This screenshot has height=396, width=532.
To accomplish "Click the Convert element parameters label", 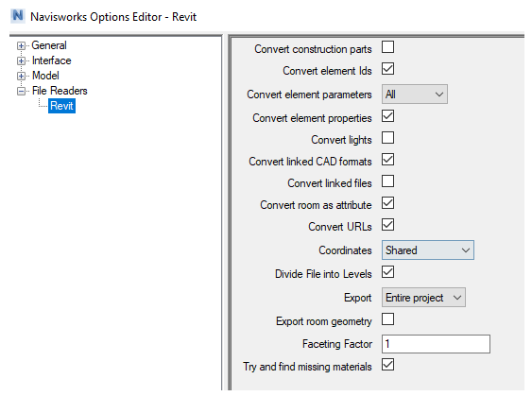I will [x=309, y=95].
